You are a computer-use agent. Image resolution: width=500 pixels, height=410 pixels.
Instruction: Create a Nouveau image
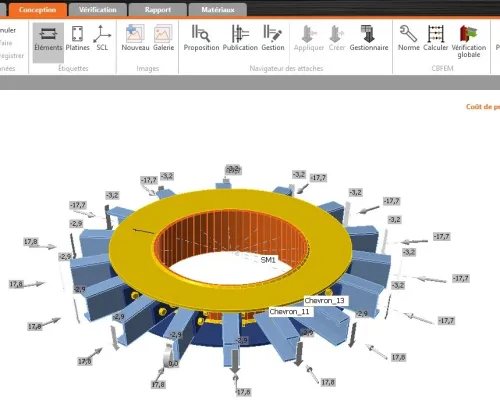point(135,38)
